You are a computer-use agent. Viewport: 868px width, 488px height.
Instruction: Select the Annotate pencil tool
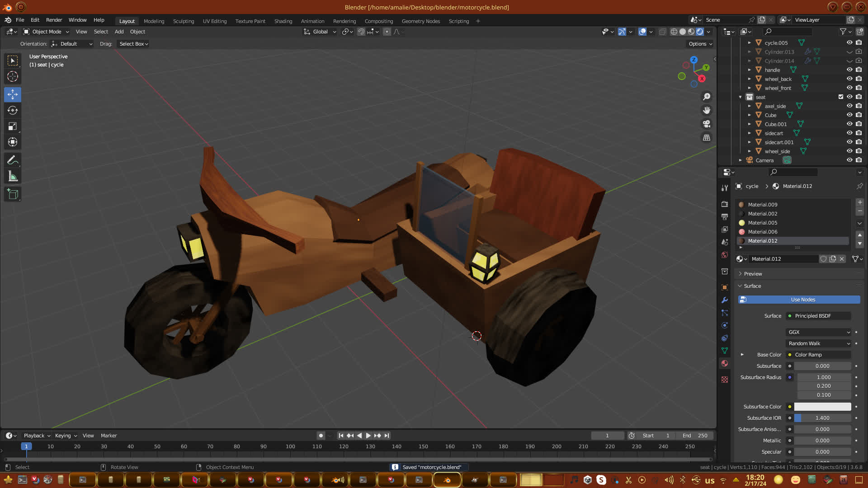click(x=13, y=160)
